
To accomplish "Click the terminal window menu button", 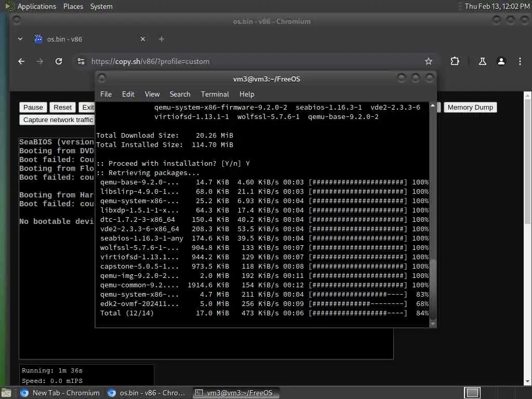I will (102, 78).
